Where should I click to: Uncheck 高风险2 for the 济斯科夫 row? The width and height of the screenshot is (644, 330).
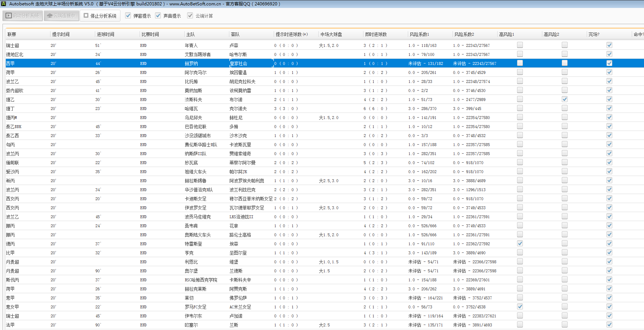(x=564, y=99)
